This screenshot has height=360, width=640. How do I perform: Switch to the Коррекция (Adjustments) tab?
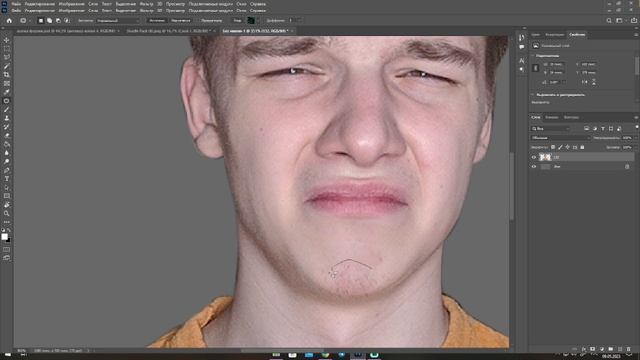tap(554, 35)
